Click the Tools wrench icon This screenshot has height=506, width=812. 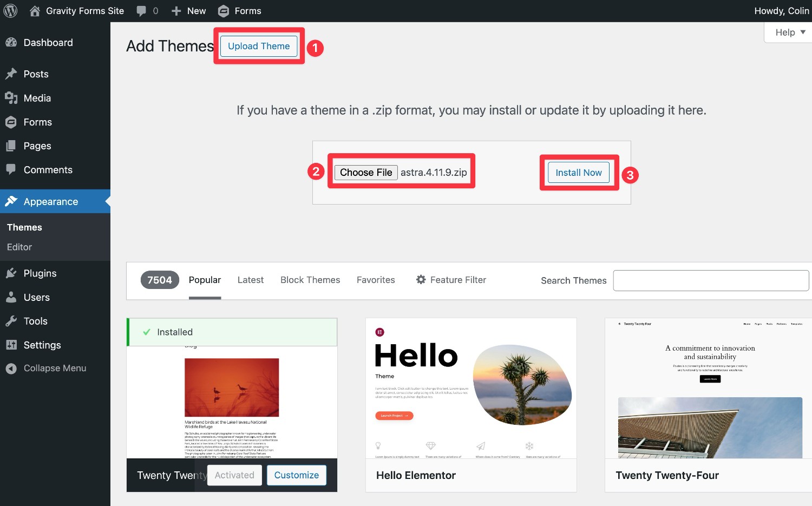pyautogui.click(x=11, y=321)
